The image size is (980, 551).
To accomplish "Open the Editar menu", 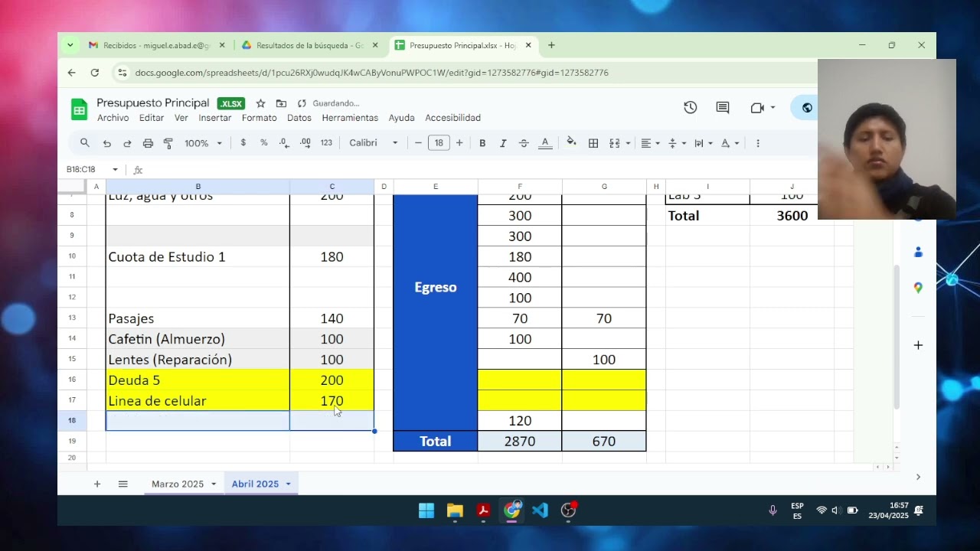I will pyautogui.click(x=152, y=118).
